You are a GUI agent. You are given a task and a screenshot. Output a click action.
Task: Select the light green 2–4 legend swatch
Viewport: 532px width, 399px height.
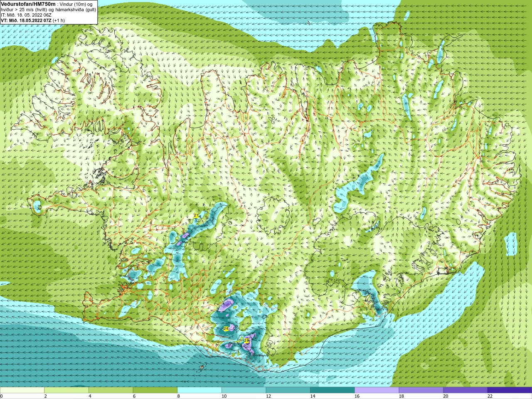66,390
